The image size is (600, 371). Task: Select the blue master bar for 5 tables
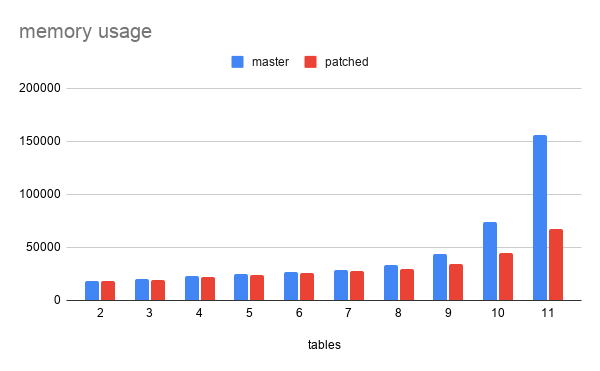coord(241,287)
